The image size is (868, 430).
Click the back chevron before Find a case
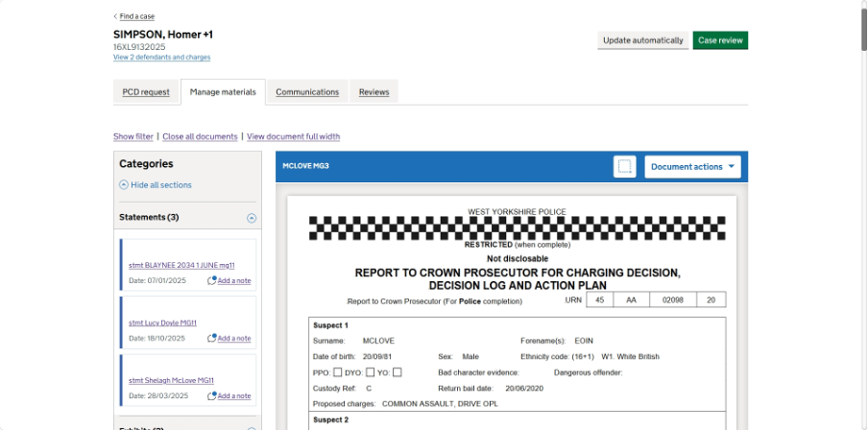point(115,16)
